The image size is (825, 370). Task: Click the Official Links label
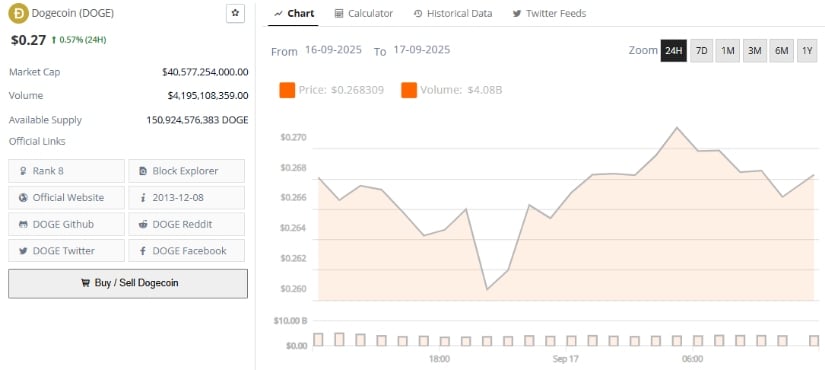point(37,142)
